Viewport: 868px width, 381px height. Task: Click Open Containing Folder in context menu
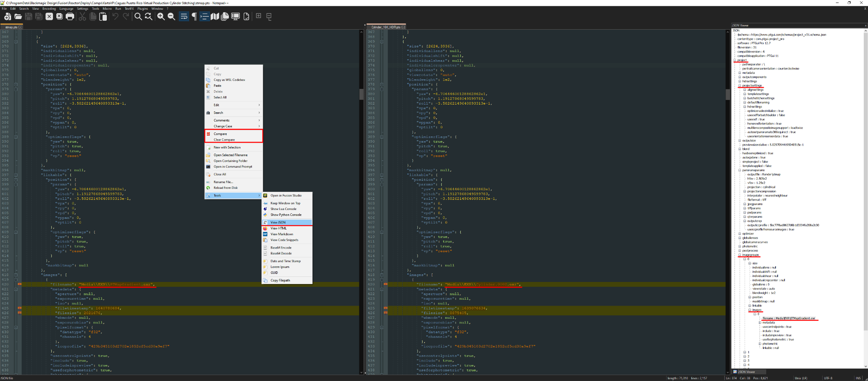[x=234, y=161]
